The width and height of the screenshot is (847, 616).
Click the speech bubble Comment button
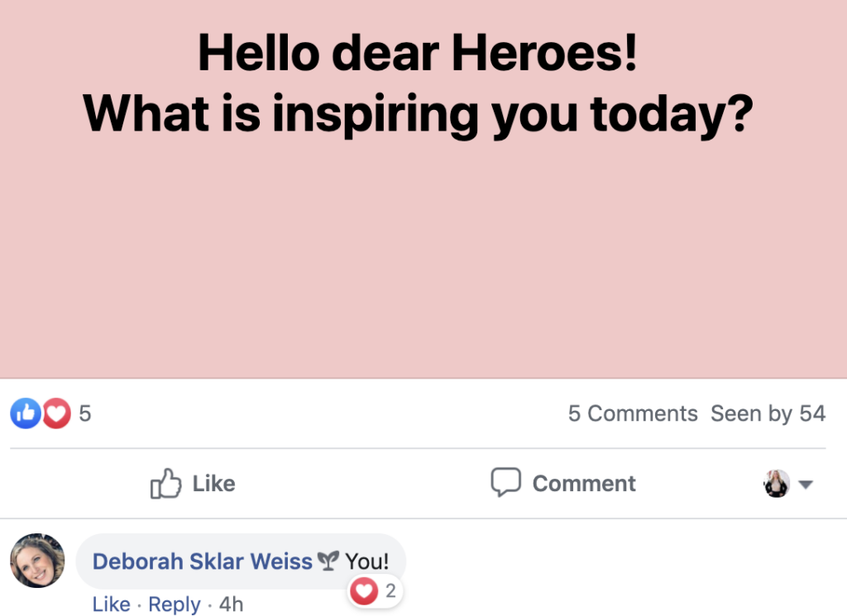coord(563,484)
